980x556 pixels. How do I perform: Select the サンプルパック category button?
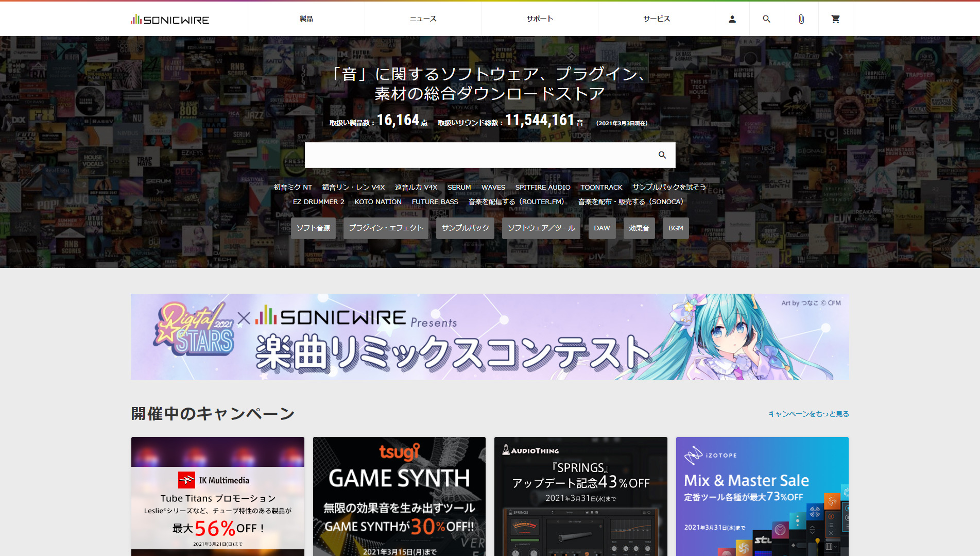(x=466, y=228)
